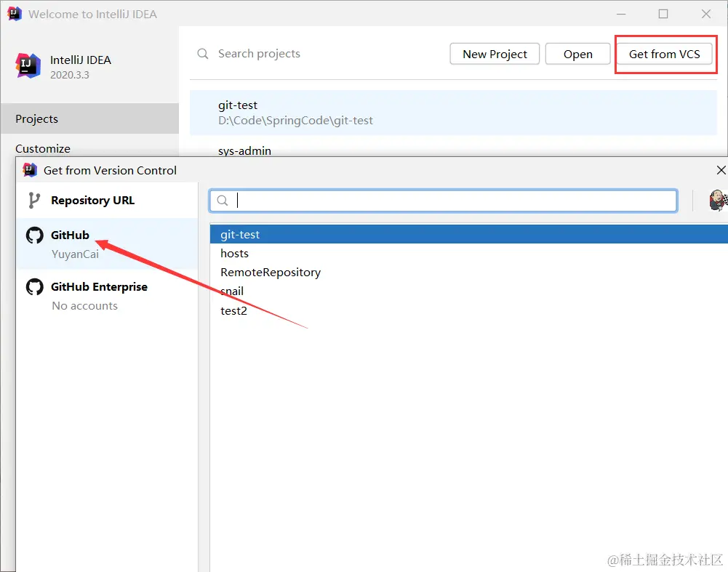Click the GitHub account avatar

click(718, 200)
